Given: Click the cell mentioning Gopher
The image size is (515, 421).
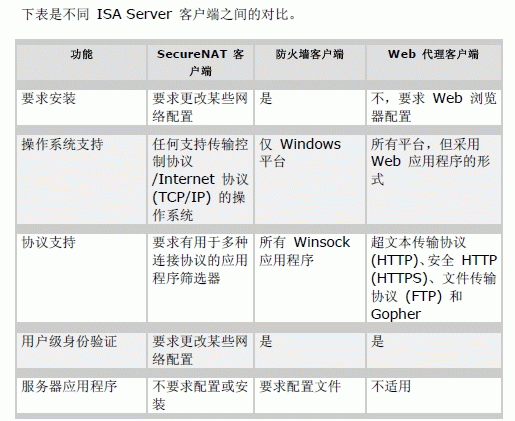Looking at the screenshot, I should [434, 278].
